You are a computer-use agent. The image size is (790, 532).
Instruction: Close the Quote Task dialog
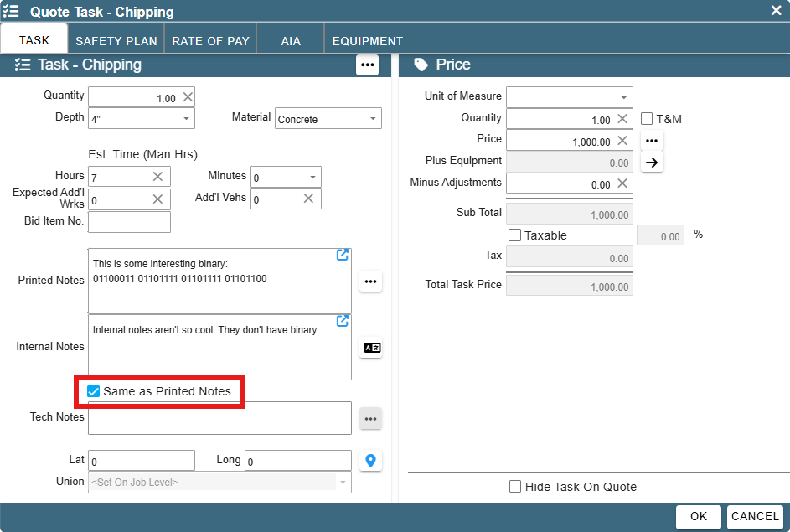tap(777, 10)
